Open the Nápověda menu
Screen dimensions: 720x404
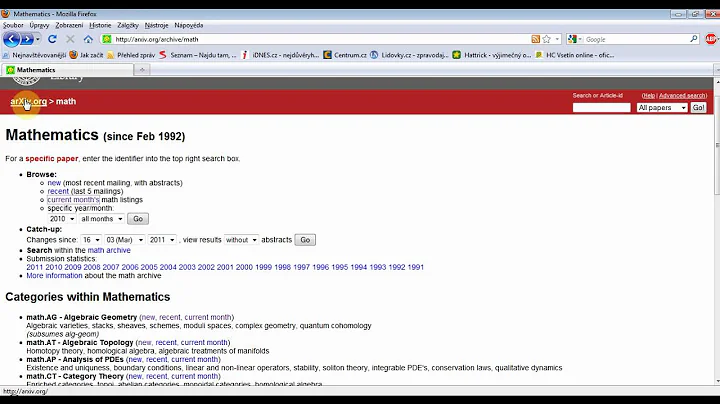[x=189, y=25]
